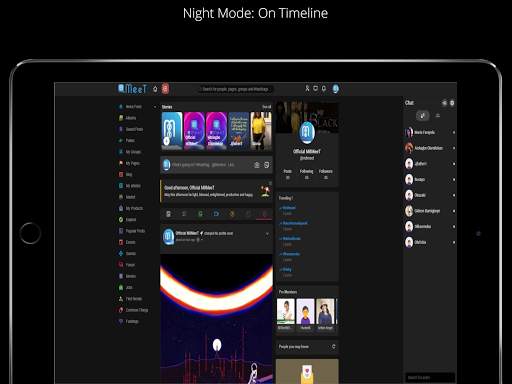The height and width of the screenshot is (384, 512).
Task: Click the MMeeT logo in the header
Action: (x=132, y=89)
